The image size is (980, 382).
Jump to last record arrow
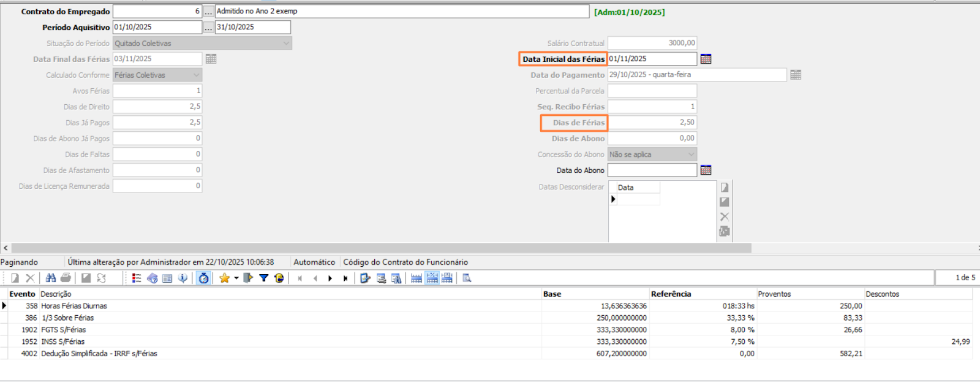point(345,278)
